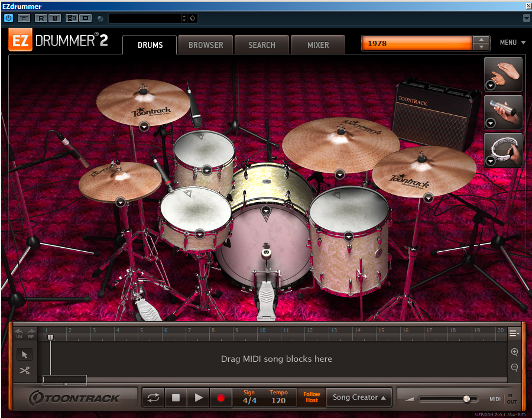Open the MENU dropdown
532x418 pixels.
512,43
